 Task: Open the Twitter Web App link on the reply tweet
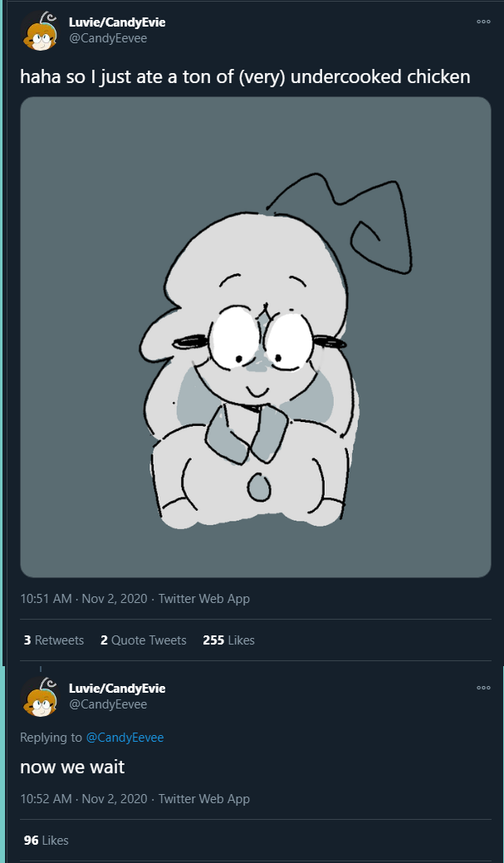(x=204, y=798)
